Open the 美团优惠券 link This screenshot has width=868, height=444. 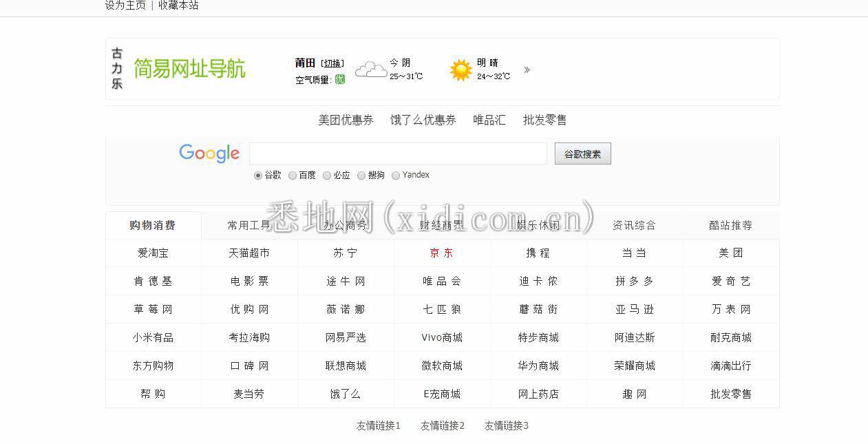tap(346, 120)
